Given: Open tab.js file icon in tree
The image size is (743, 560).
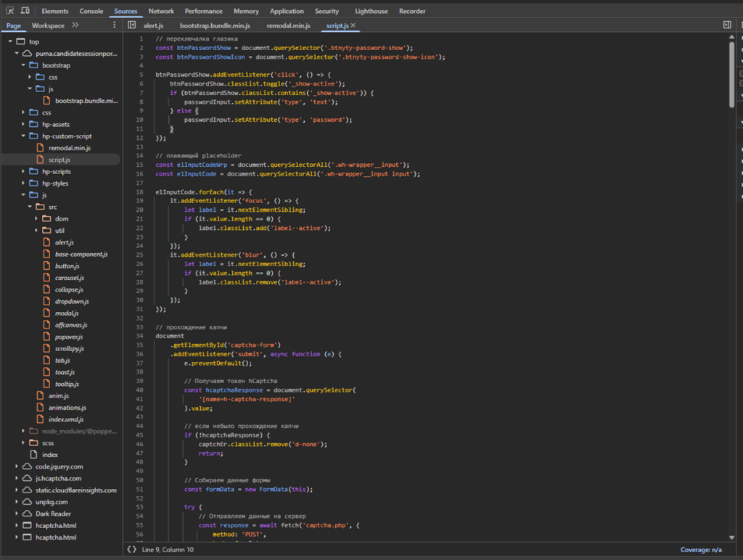Looking at the screenshot, I should click(x=46, y=361).
